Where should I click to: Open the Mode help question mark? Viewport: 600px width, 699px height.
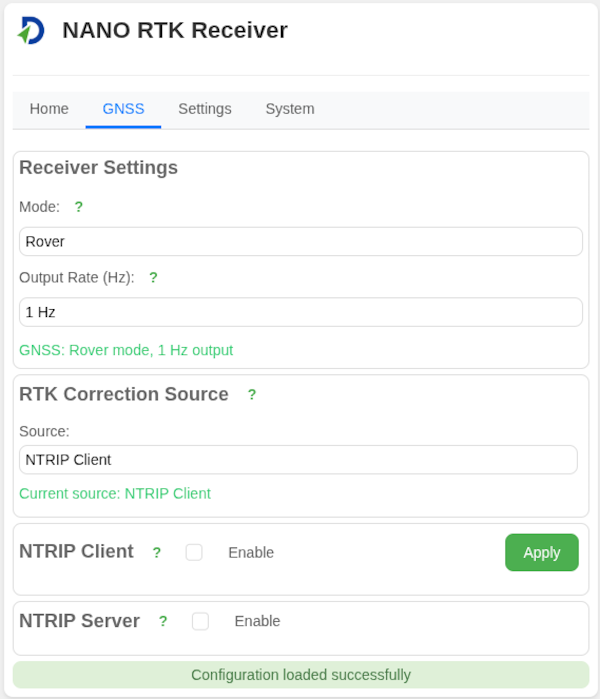[79, 207]
